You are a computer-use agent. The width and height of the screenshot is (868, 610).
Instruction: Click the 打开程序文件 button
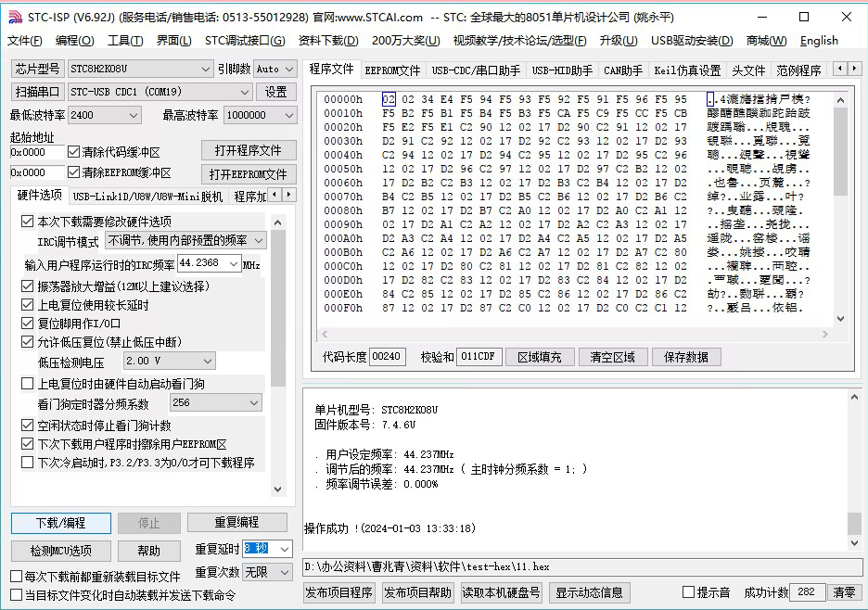click(248, 150)
